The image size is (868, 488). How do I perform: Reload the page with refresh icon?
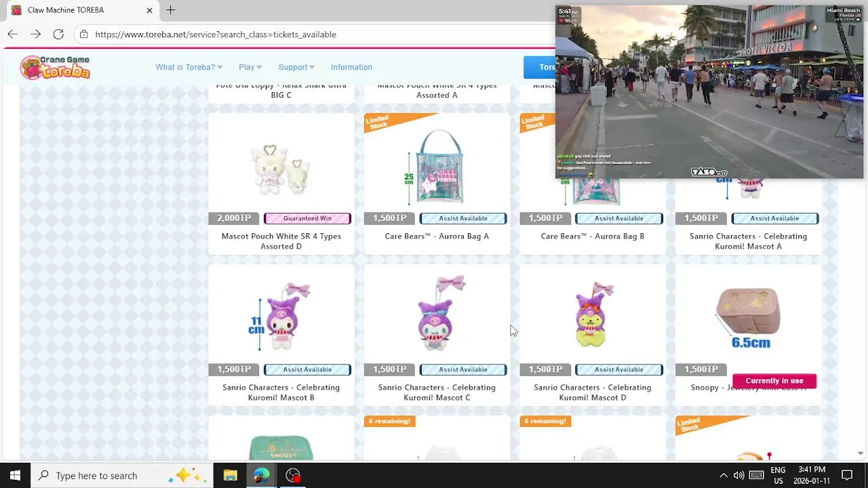pyautogui.click(x=58, y=34)
